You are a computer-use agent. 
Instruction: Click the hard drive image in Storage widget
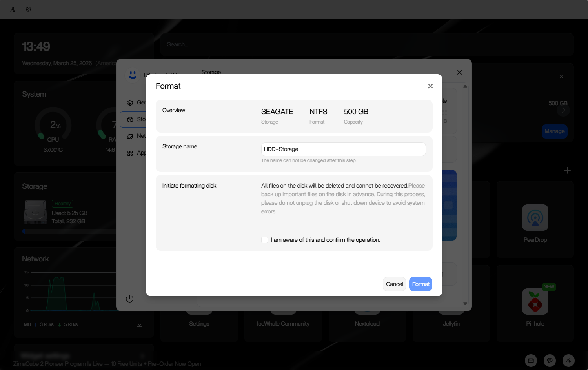coord(35,212)
